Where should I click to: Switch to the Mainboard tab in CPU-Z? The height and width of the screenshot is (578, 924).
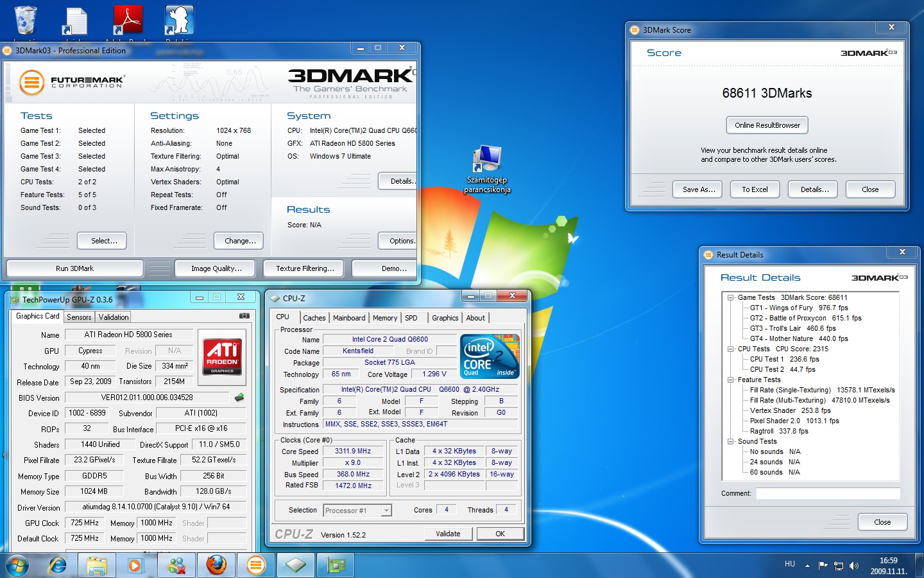349,318
